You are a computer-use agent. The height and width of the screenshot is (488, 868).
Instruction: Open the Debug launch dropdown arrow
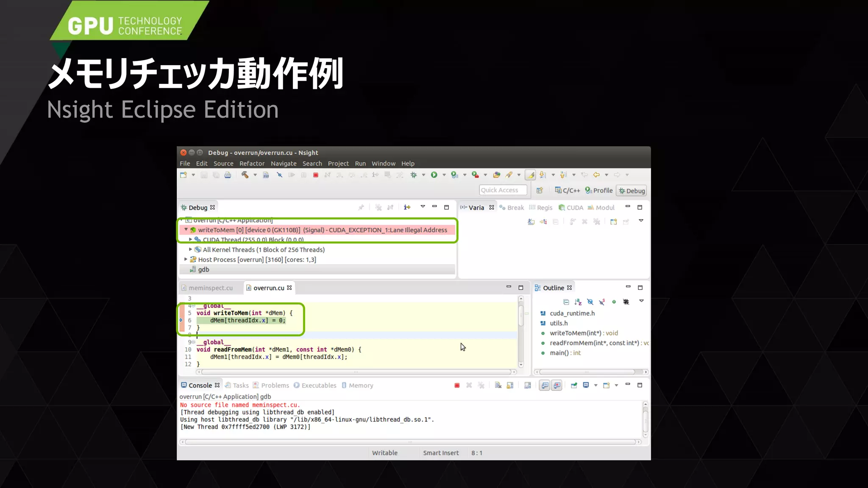click(x=423, y=175)
